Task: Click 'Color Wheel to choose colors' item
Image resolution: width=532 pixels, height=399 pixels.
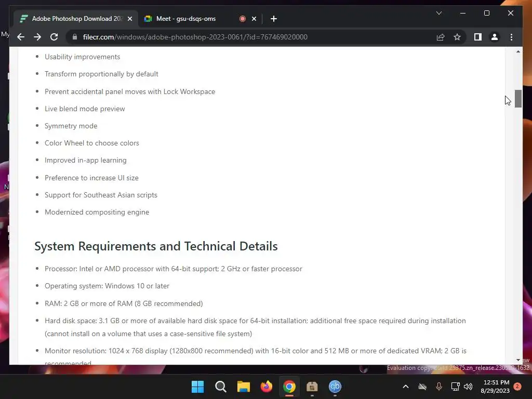Action: pyautogui.click(x=92, y=143)
